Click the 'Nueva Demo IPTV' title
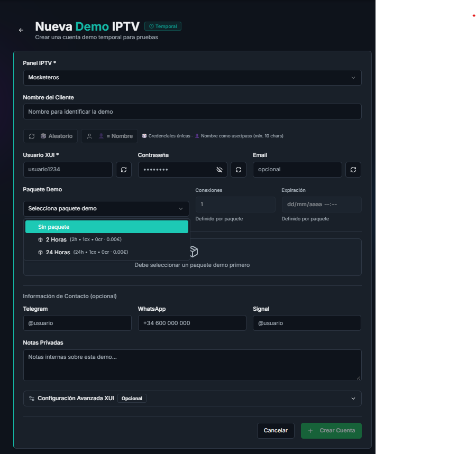This screenshot has width=476, height=454. 87,26
